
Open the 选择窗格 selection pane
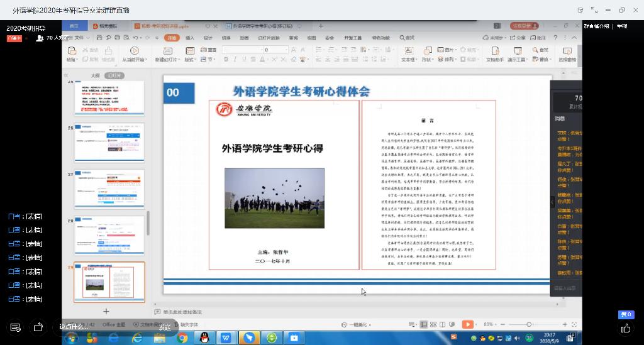(x=567, y=50)
